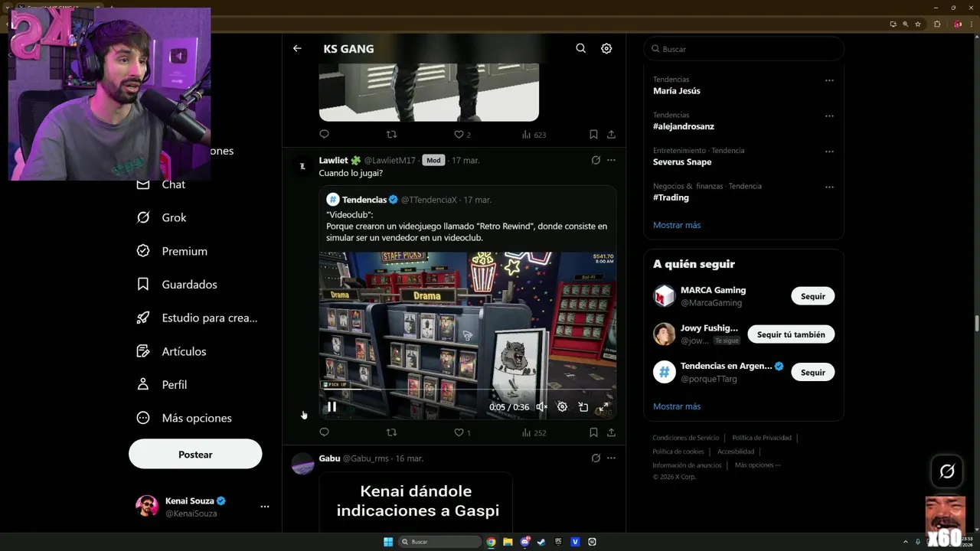Open Chrome three-dot menu
The height and width of the screenshot is (551, 980).
point(971,24)
